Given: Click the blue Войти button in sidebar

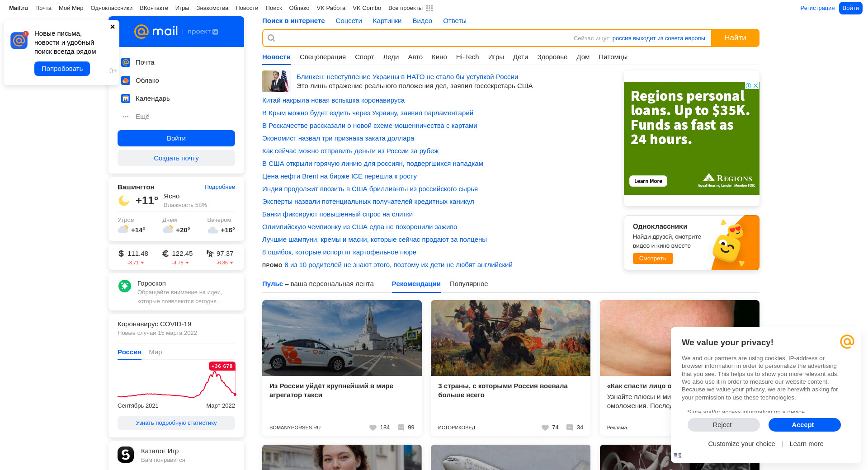Looking at the screenshot, I should click(176, 138).
